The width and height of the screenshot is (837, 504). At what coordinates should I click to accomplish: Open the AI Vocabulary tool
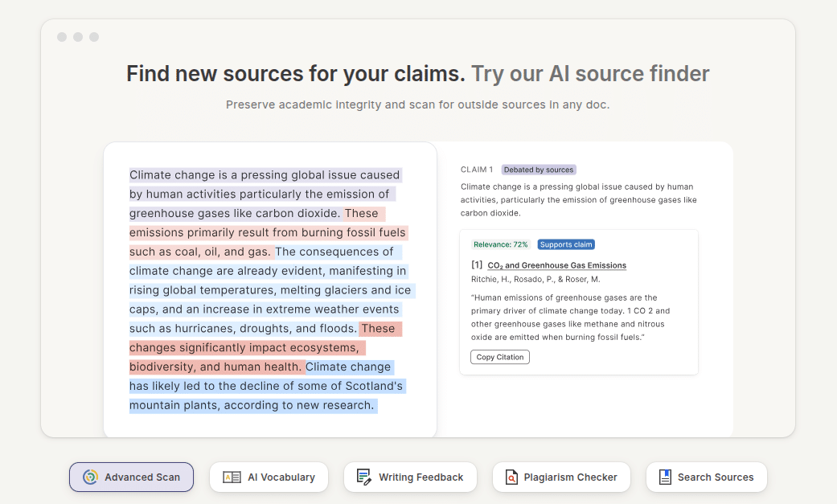point(269,477)
